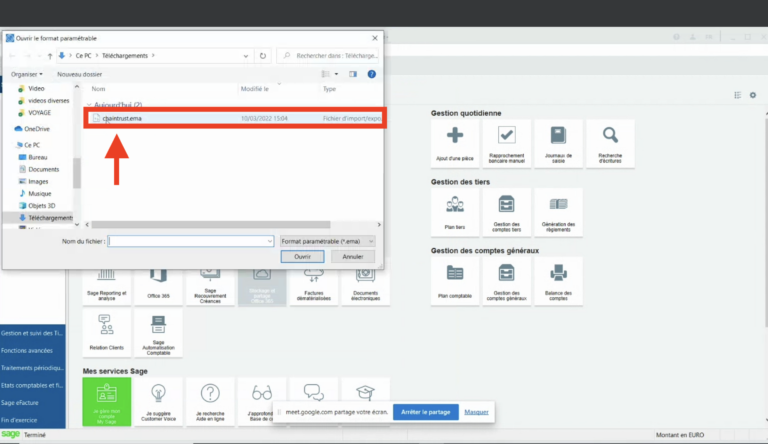Toggle the preview pane button
768x444 pixels.
click(353, 74)
